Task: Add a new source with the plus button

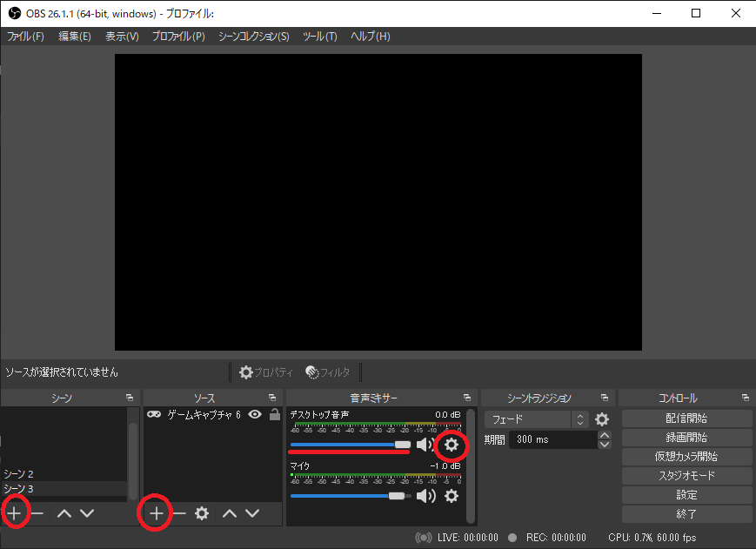Action: 157,513
